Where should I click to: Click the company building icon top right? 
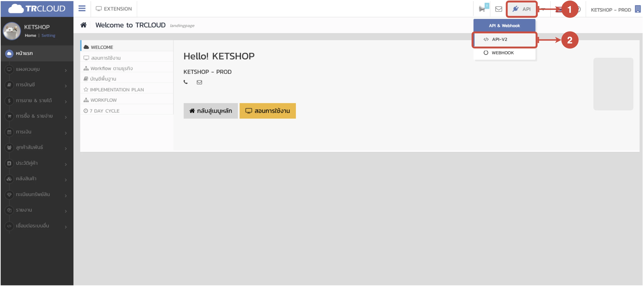point(637,9)
